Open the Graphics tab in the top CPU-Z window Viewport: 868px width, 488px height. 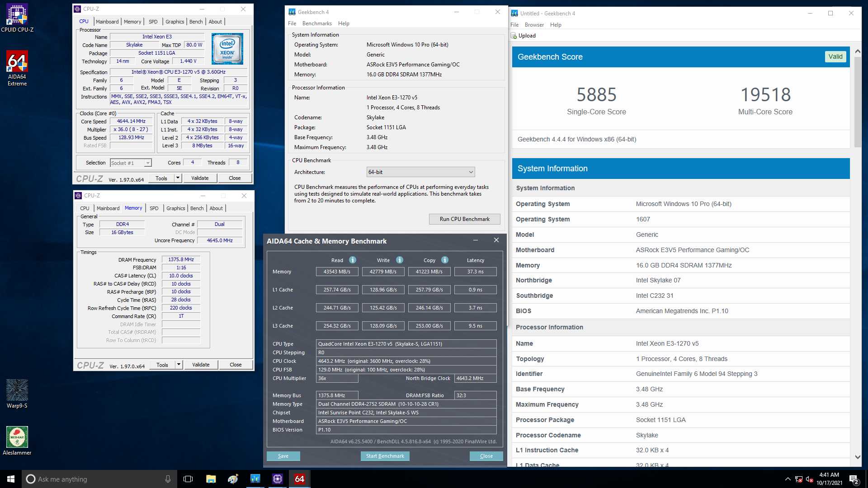175,22
